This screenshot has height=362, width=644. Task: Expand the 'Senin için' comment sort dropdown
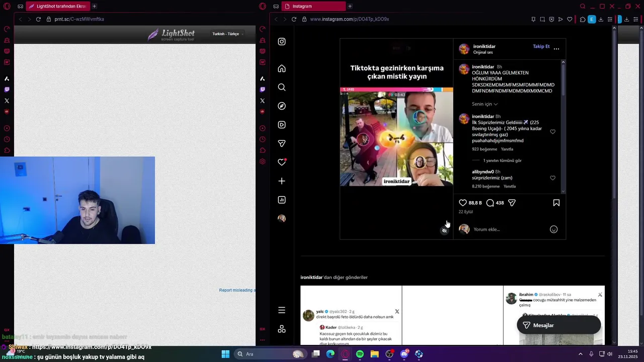[485, 104]
